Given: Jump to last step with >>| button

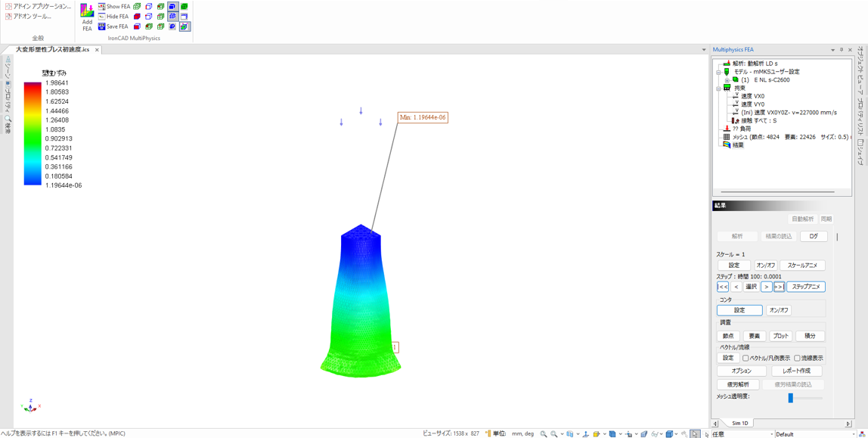Looking at the screenshot, I should pyautogui.click(x=779, y=287).
